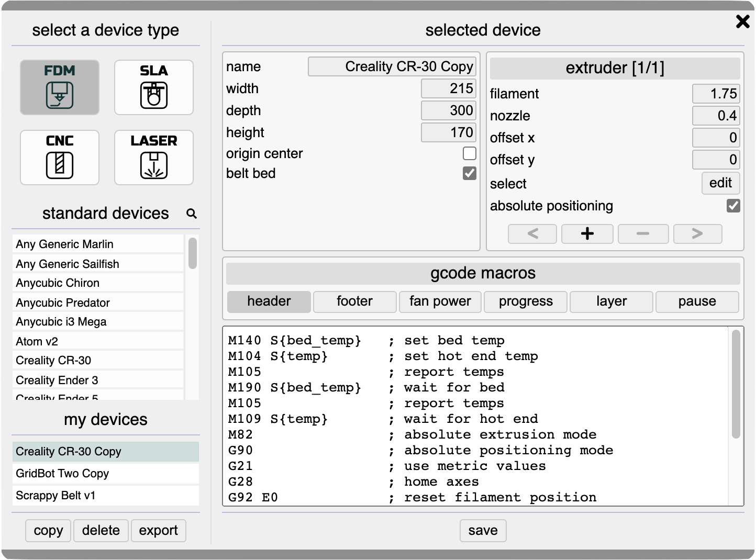Remove the extruder with the minus button
The height and width of the screenshot is (560, 756).
643,233
